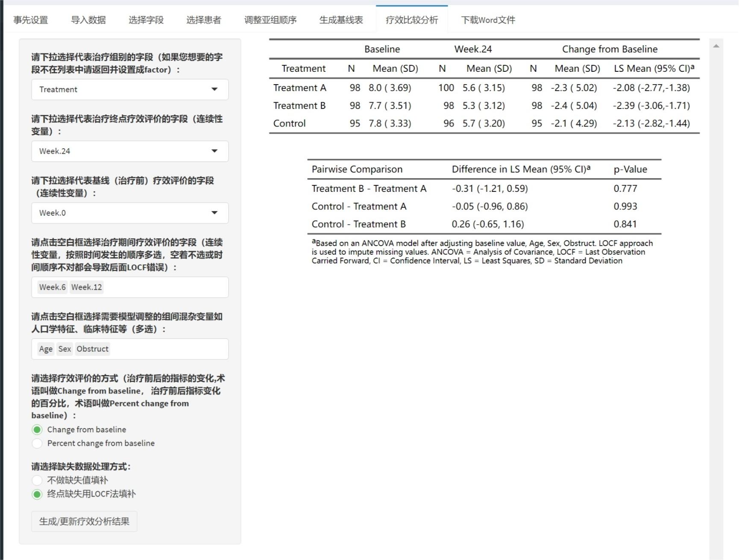
Task: Click LS mean value -2.39 (-3.06,-1.71)
Action: [x=651, y=106]
